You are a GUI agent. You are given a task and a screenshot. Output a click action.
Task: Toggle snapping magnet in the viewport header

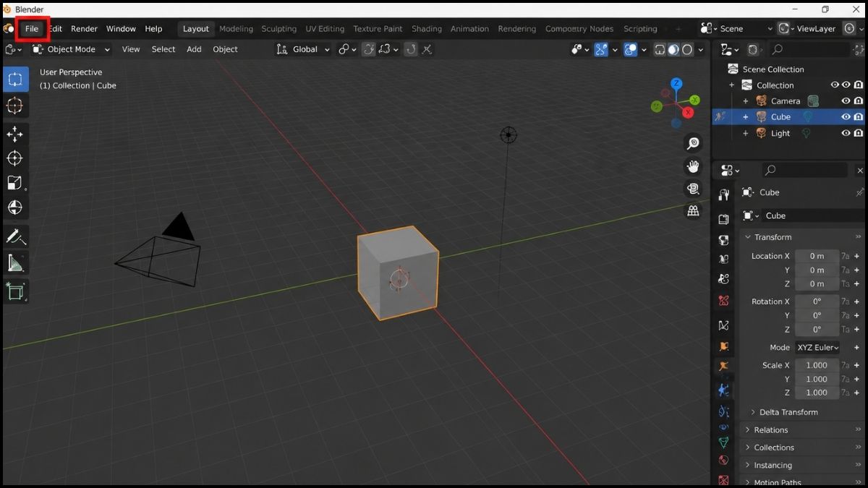369,49
